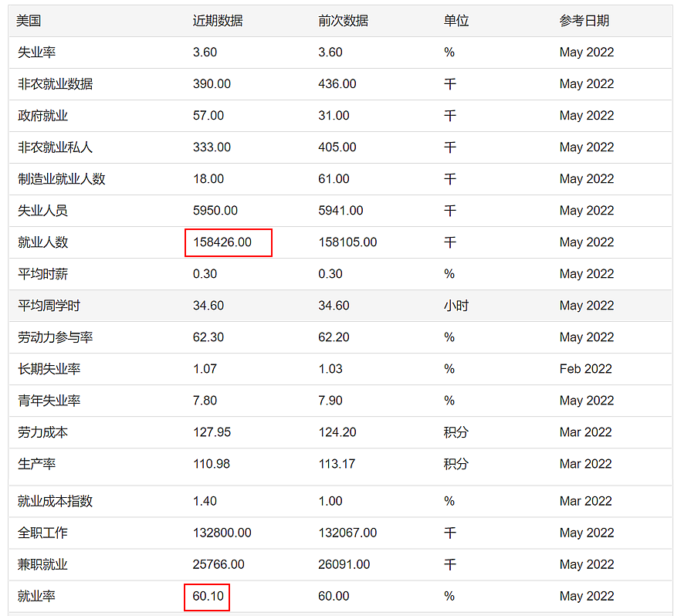The height and width of the screenshot is (616, 681).
Task: Click the 近期数据 column header
Action: point(218,21)
